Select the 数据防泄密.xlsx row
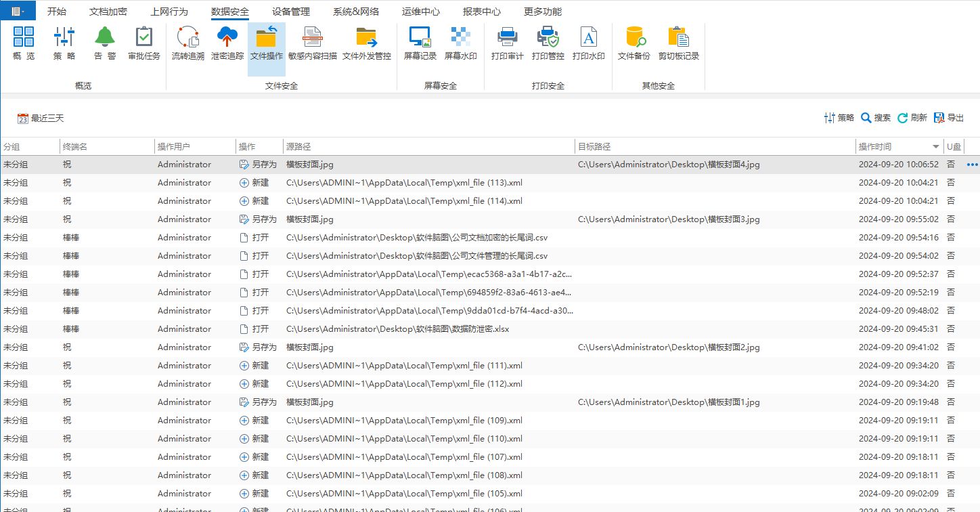The image size is (980, 512). tap(490, 329)
